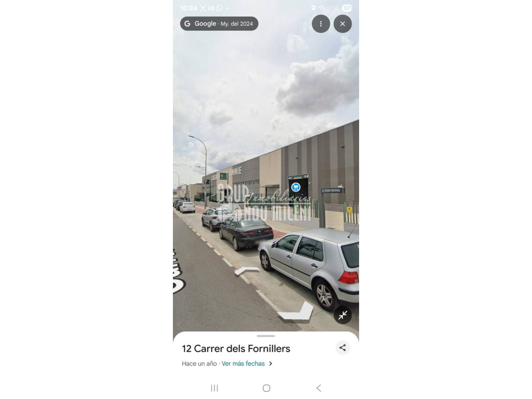Tap the Google attribution pill
This screenshot has width=532, height=399.
pyautogui.click(x=219, y=24)
